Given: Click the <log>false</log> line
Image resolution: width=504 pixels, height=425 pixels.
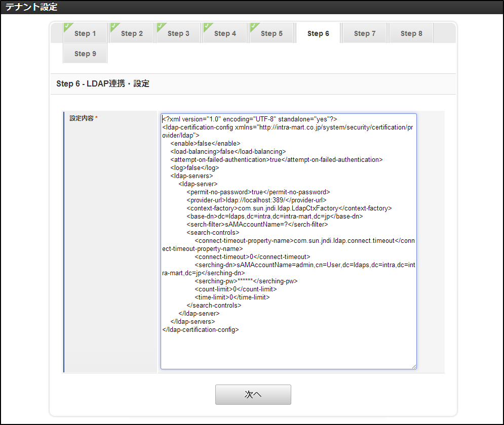Looking at the screenshot, I should [195, 167].
